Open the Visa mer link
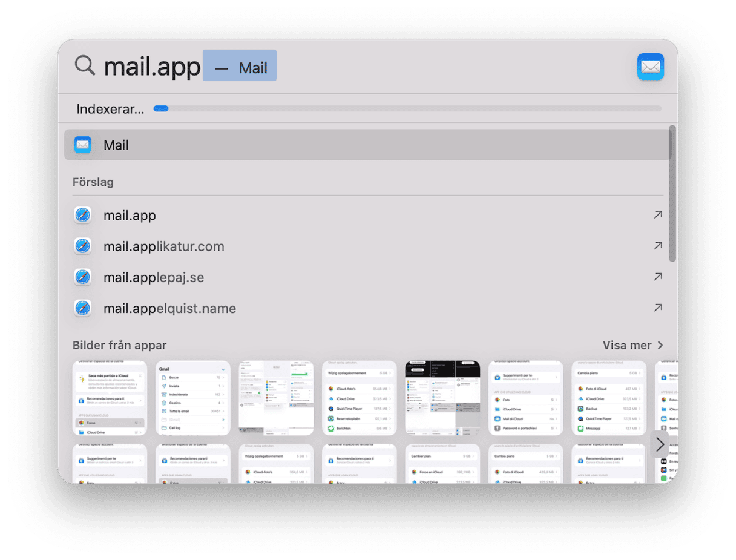Screen dimensions: 736x560 [x=633, y=345]
